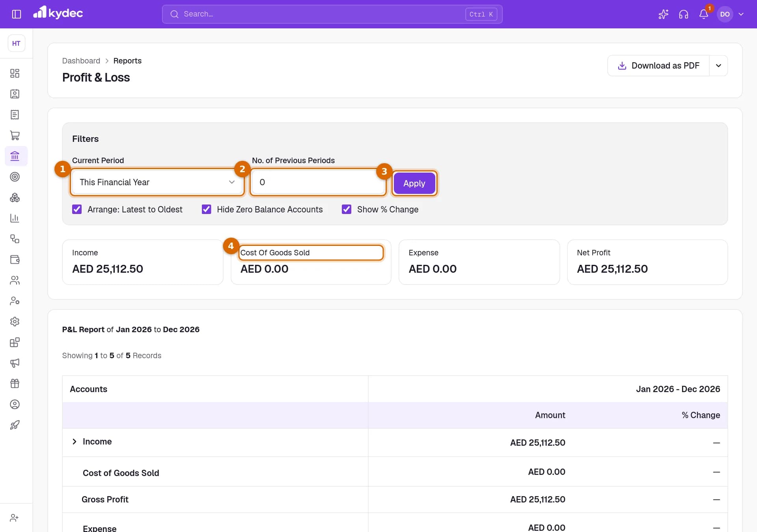
Task: Open the settings gear icon in sidebar
Action: (x=15, y=322)
